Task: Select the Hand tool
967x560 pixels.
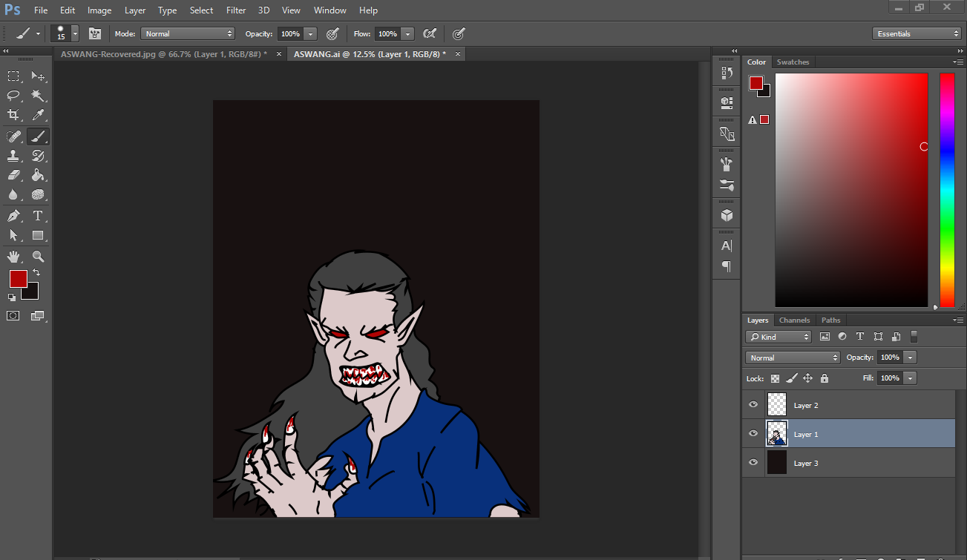Action: (13, 257)
